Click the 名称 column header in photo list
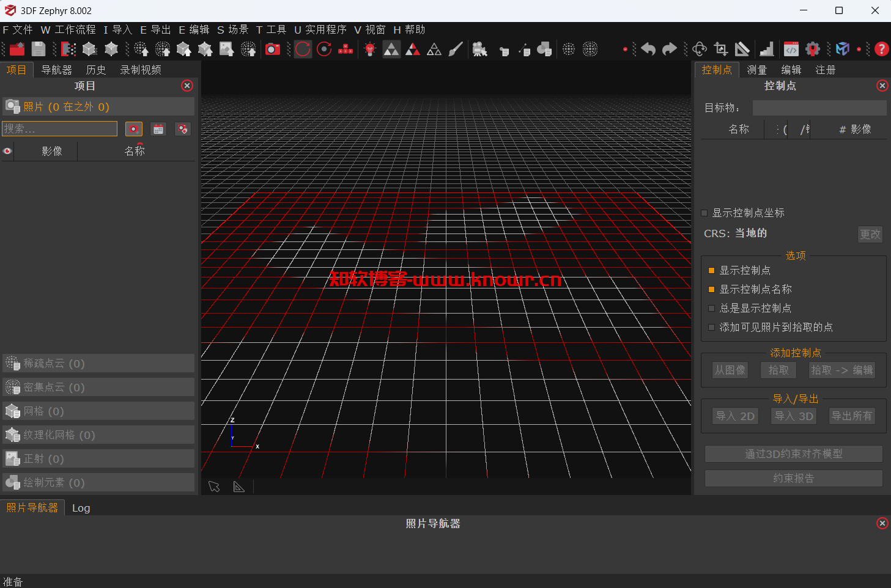 (x=135, y=151)
